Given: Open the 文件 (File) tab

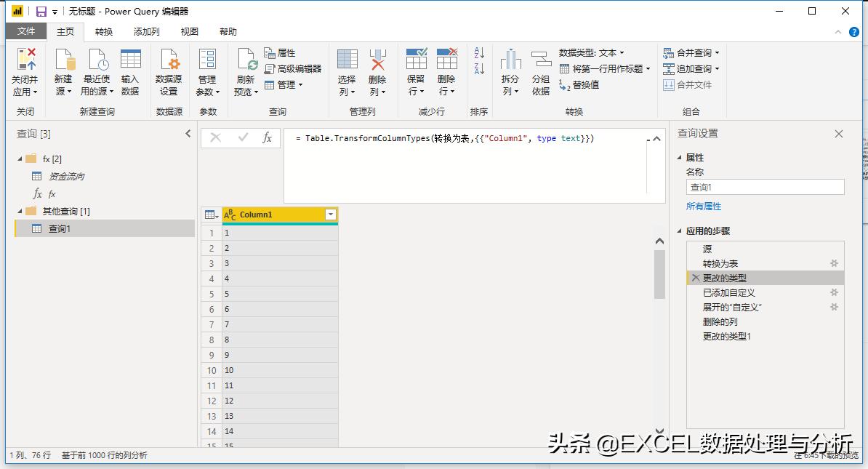Looking at the screenshot, I should [x=26, y=31].
